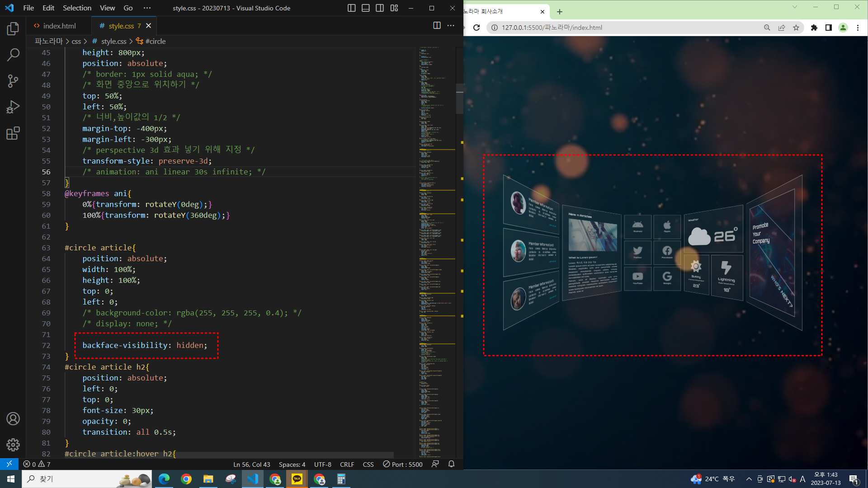Open the Run and Debug view

click(x=13, y=107)
